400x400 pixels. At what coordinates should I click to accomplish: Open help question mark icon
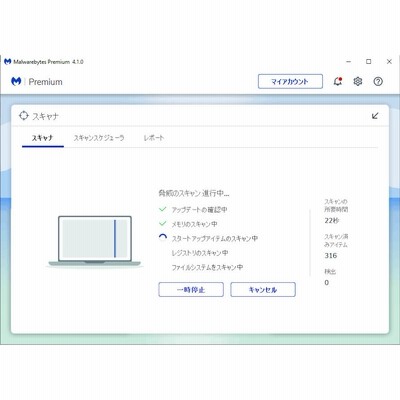point(378,81)
